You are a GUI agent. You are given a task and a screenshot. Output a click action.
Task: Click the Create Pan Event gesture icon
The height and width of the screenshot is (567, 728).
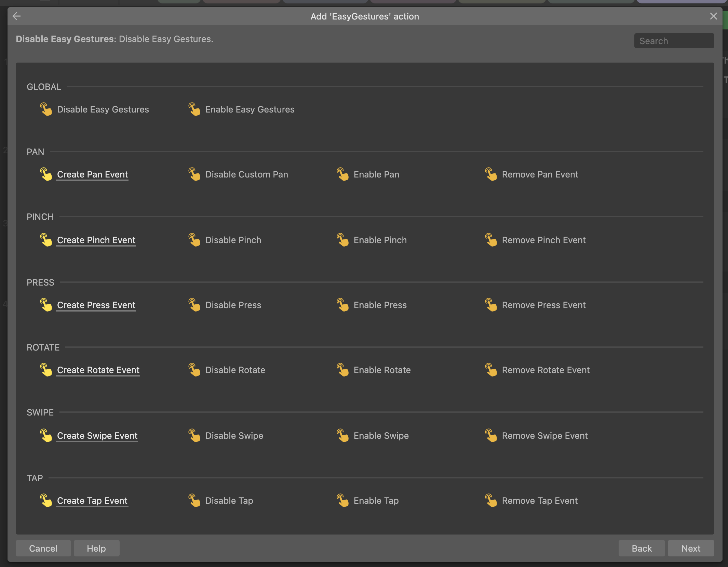tap(46, 174)
